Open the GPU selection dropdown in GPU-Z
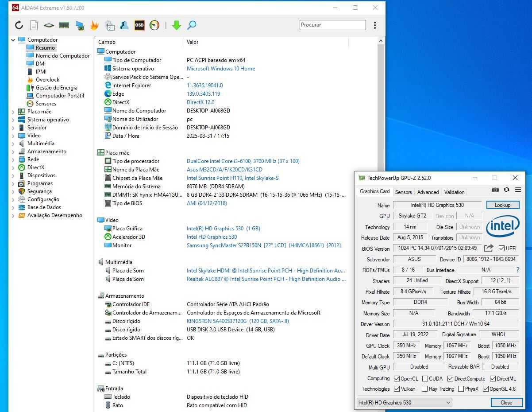532x412 pixels. (405, 403)
